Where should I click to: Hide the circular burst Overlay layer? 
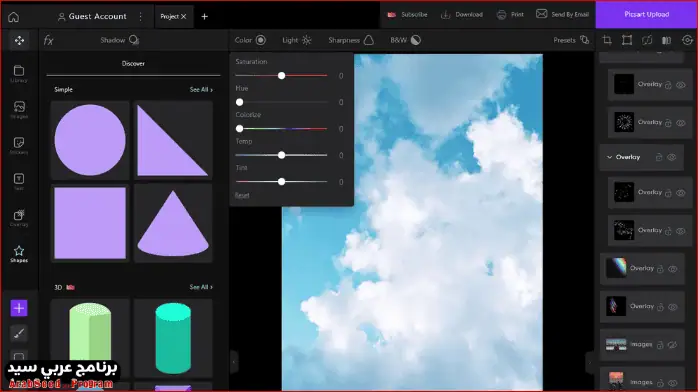click(681, 123)
